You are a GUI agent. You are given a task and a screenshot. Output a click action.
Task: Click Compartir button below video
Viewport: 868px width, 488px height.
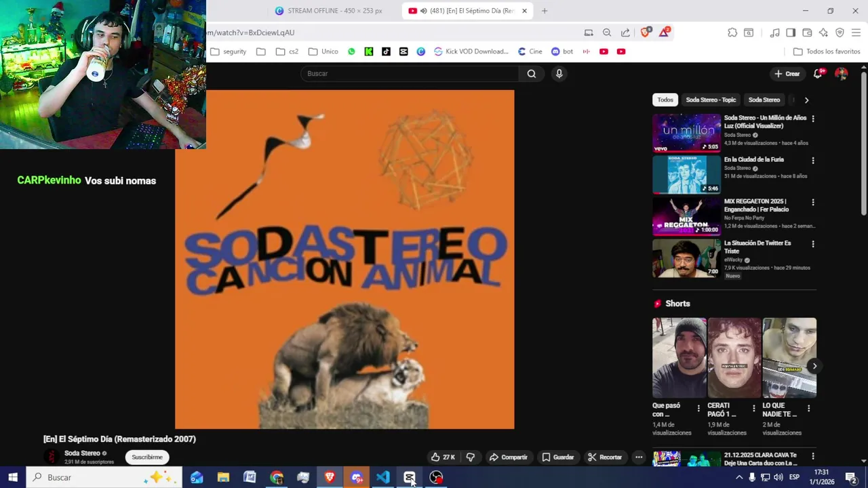[x=509, y=457]
